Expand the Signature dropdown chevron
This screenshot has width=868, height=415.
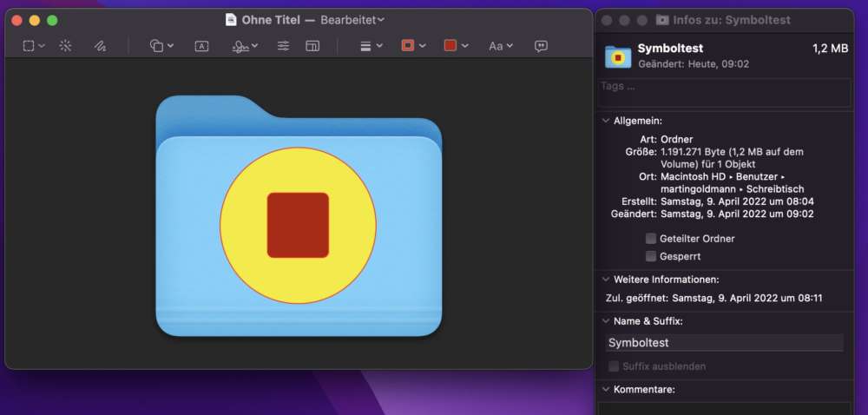coord(254,47)
